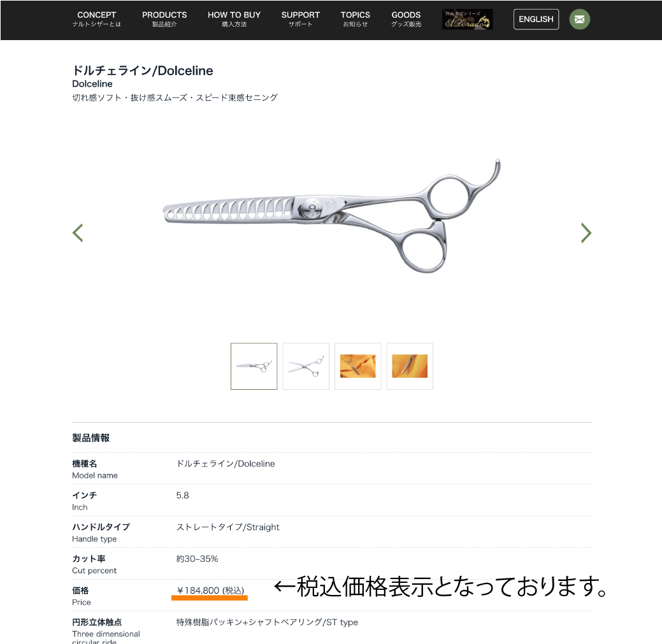Viewport: 662px width, 644px height.
Task: Advance to next image with right arrow
Action: coord(586,233)
